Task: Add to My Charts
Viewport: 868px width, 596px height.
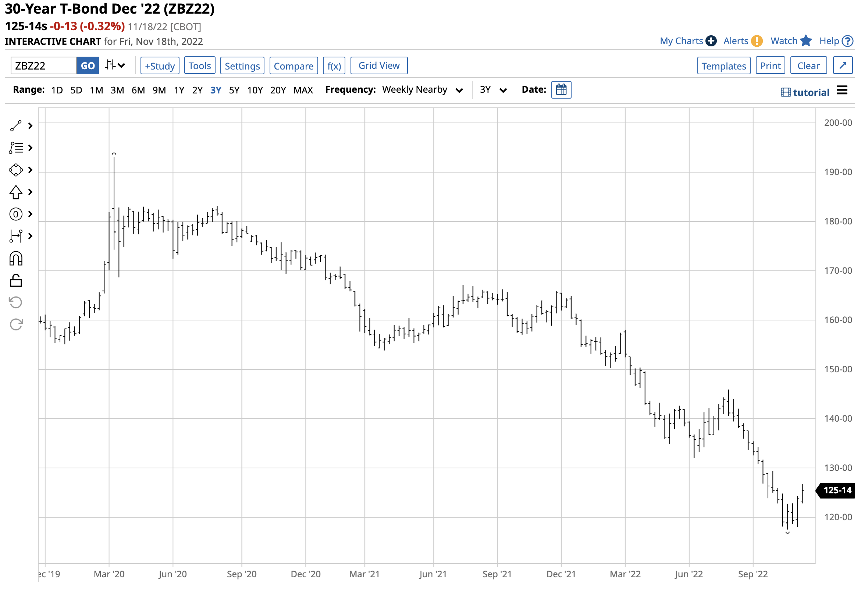Action: pyautogui.click(x=689, y=41)
